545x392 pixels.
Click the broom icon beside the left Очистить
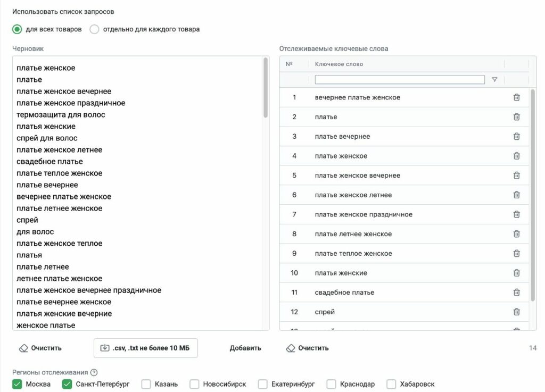pos(23,348)
